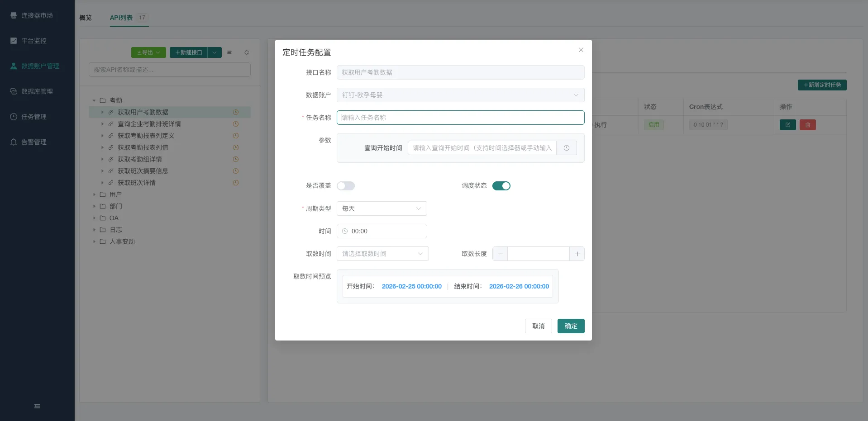The height and width of the screenshot is (421, 868).
Task: Click schedule clock icon beside 获取班次详情
Action: pos(236,183)
